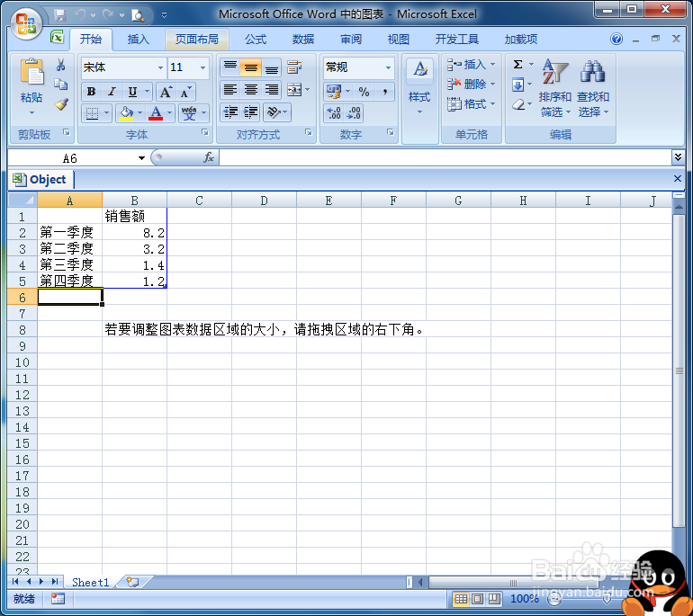Screen dimensions: 693x616
Task: Click the Merge and Center icon
Action: click(294, 90)
